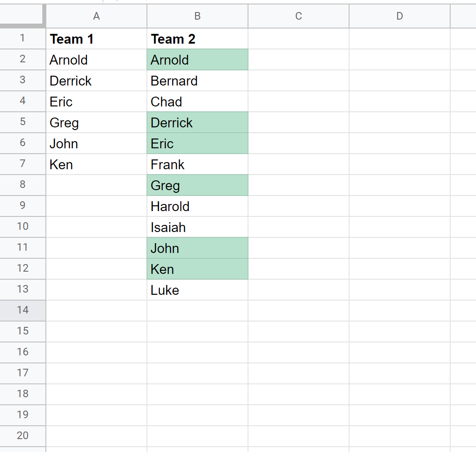Screen dimensions: 476x452
Task: Select highlighted Derrick cell in column B
Action: pos(197,123)
